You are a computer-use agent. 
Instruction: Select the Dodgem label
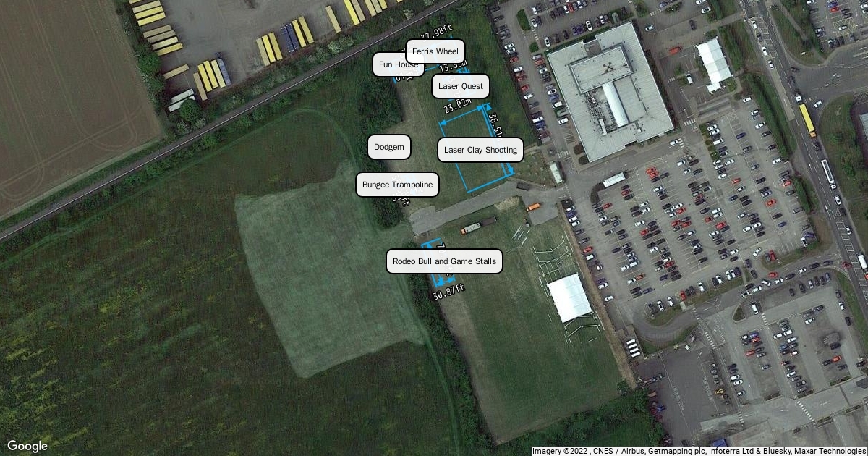pos(389,147)
